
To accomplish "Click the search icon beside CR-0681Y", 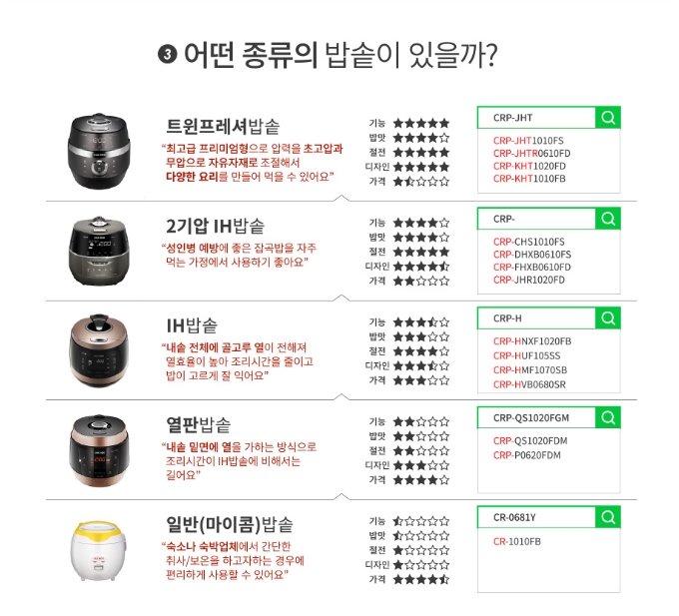I will [x=608, y=517].
